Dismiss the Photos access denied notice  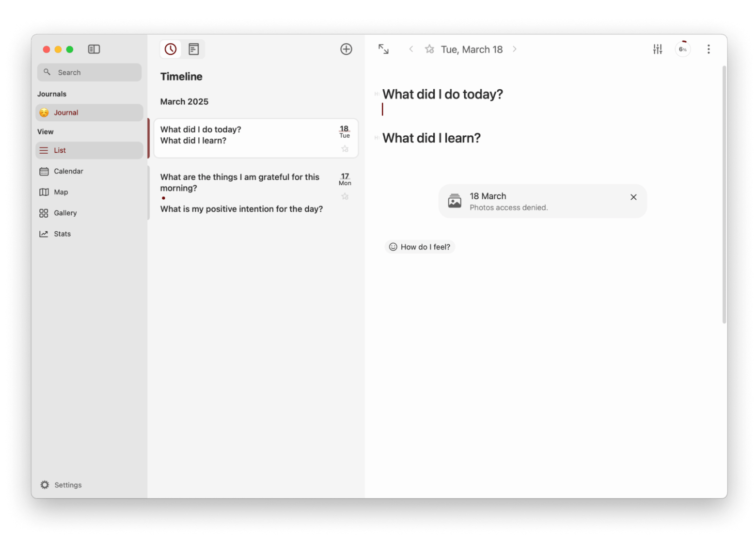tap(633, 197)
